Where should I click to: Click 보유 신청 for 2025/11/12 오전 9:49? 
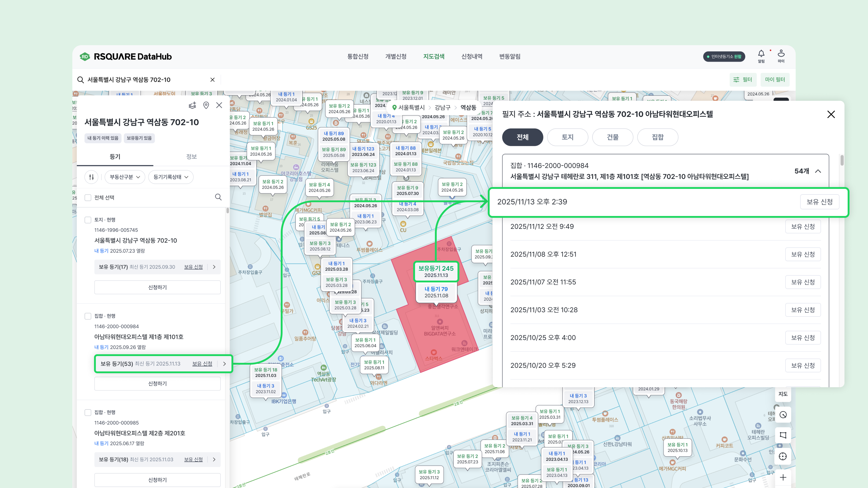[x=803, y=227]
